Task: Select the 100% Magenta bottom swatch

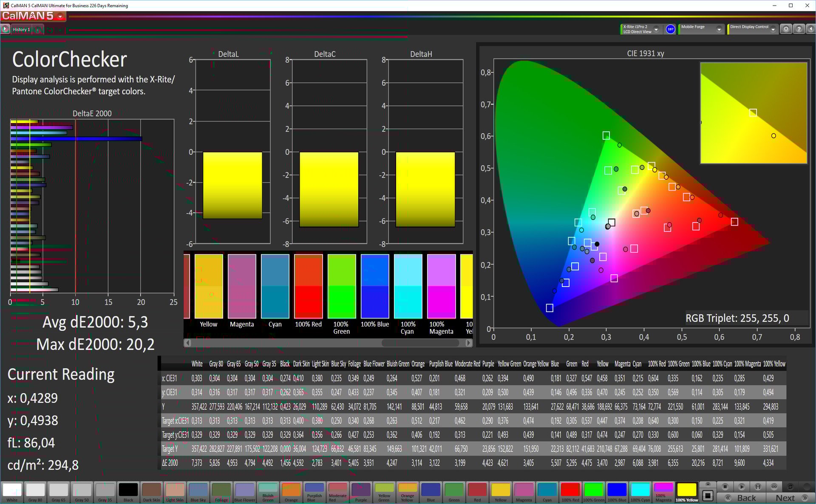Action: [x=663, y=493]
